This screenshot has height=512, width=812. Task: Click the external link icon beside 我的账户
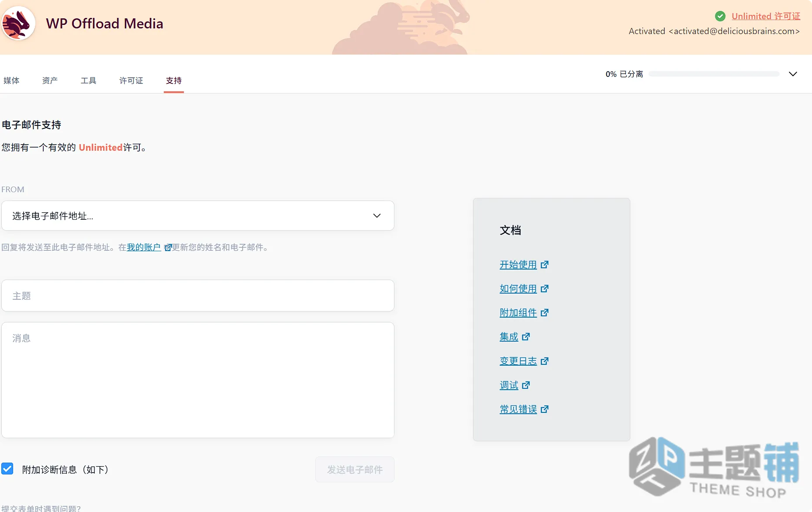(168, 248)
